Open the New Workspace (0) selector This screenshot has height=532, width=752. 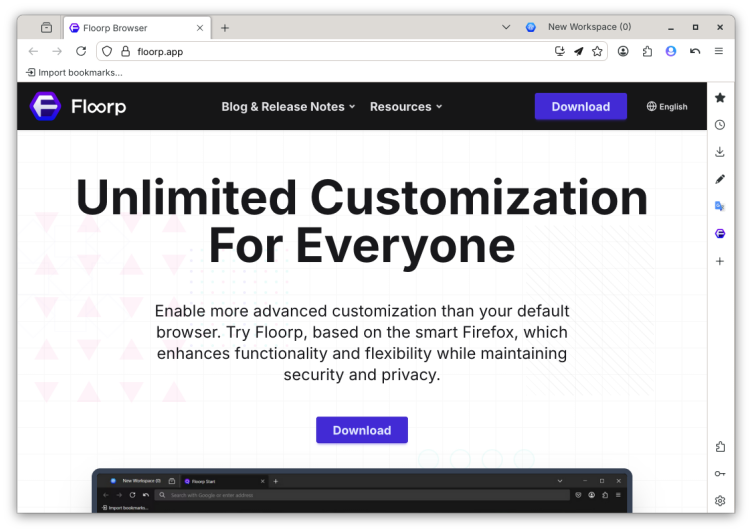[589, 27]
